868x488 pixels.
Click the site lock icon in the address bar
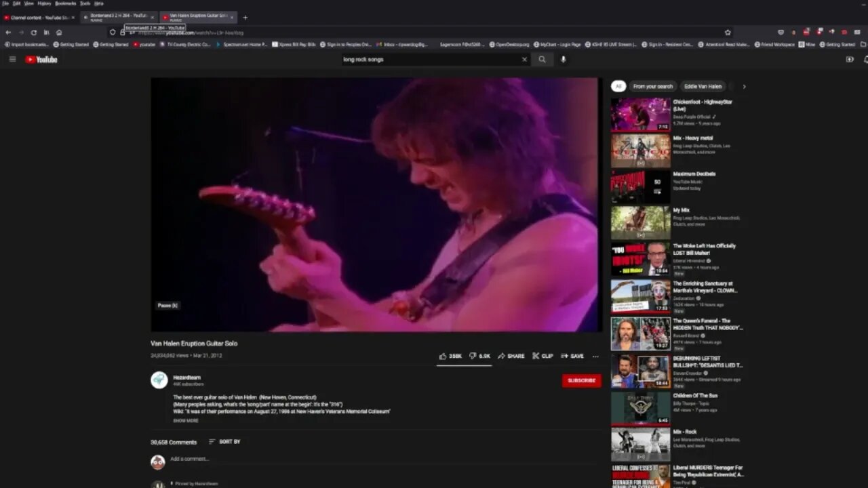click(123, 33)
